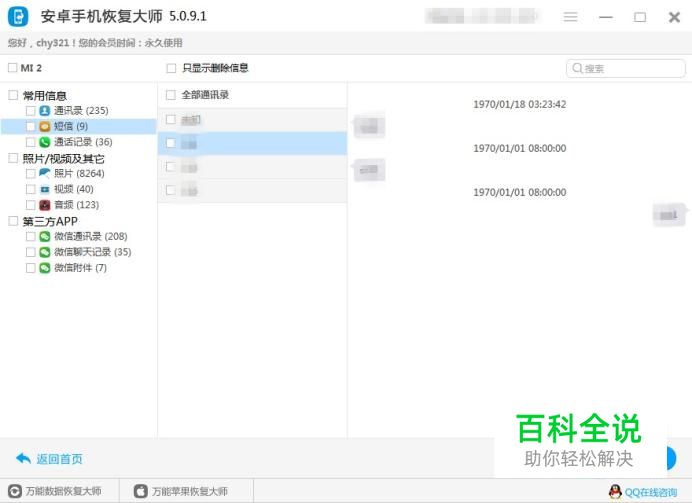Select 通讯录 (235) in the tree
The height and width of the screenshot is (503, 692).
(x=81, y=110)
